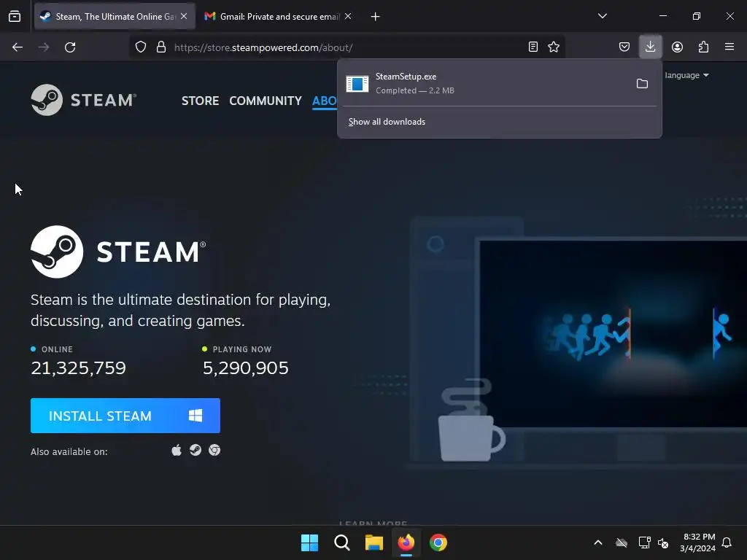Open Firefox View tab list icon
747x560 pixels.
(x=15, y=16)
